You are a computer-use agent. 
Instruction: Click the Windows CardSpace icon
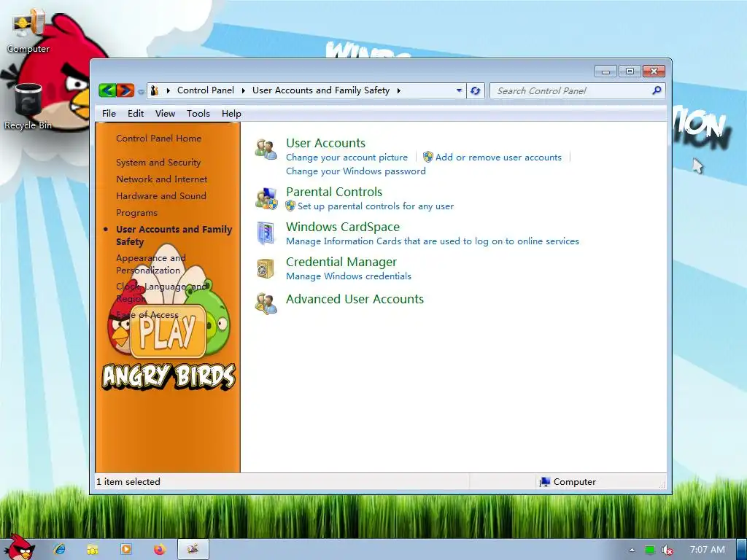pos(266,233)
